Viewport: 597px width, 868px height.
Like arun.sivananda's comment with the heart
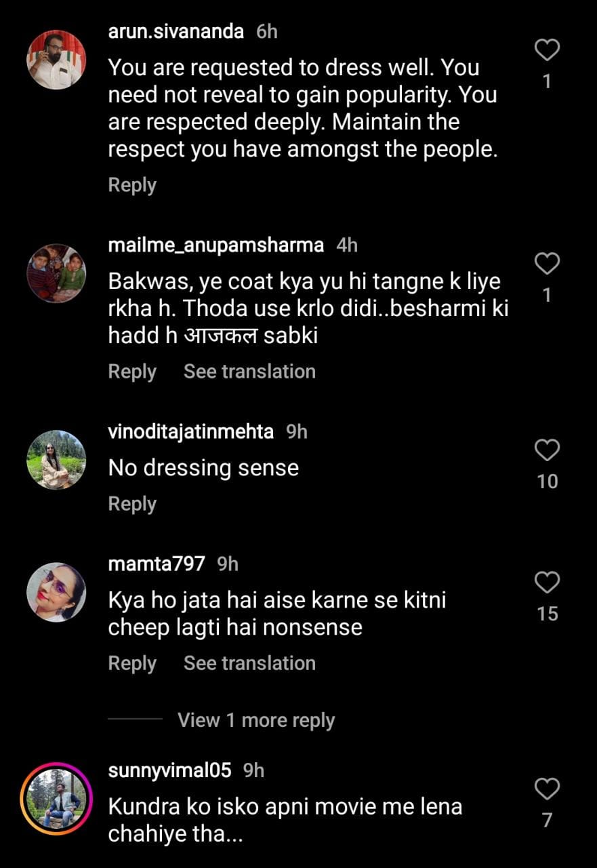pyautogui.click(x=547, y=50)
